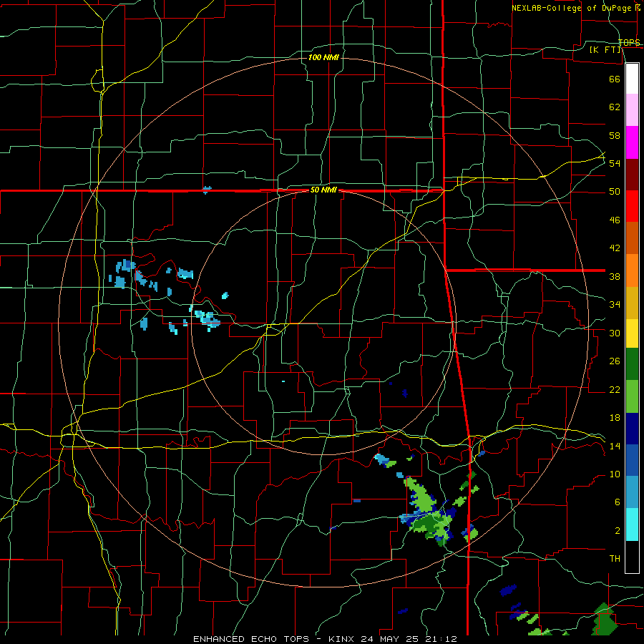Viewport: 644px width, 644px height.
Task: Click the "50 NMI" range ring label
Action: click(323, 190)
